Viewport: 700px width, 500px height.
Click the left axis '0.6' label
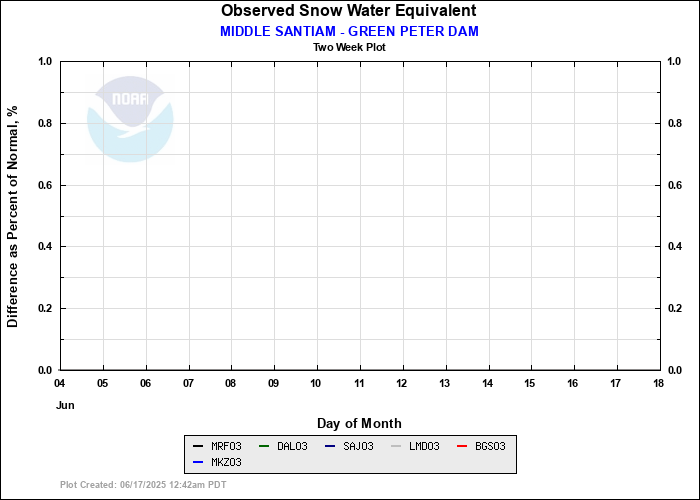(x=46, y=185)
